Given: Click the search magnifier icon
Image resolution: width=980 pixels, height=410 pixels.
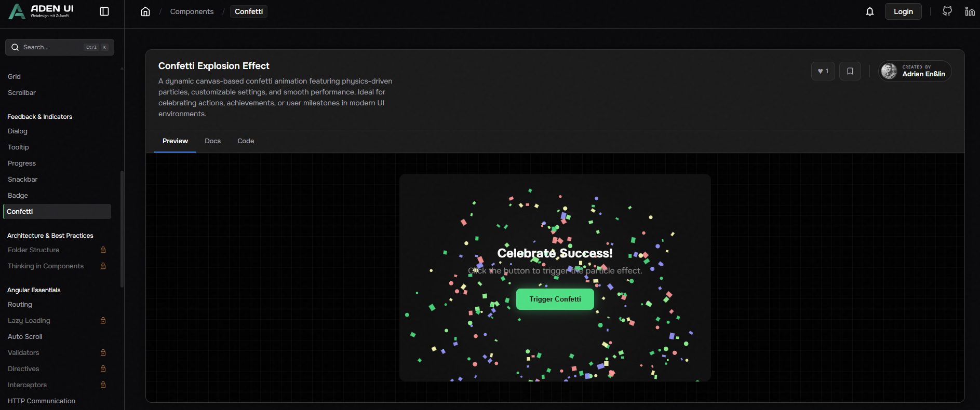Looking at the screenshot, I should click(15, 47).
